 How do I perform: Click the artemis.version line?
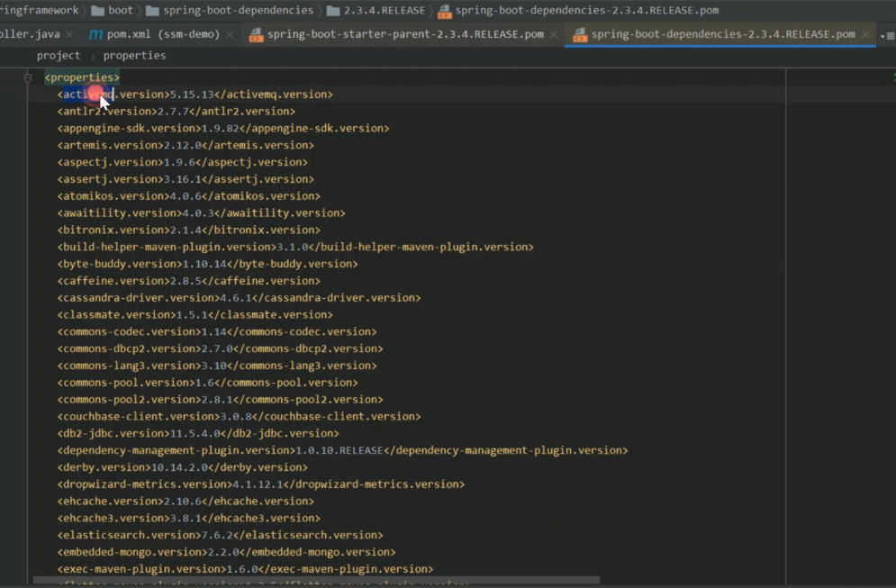[186, 145]
